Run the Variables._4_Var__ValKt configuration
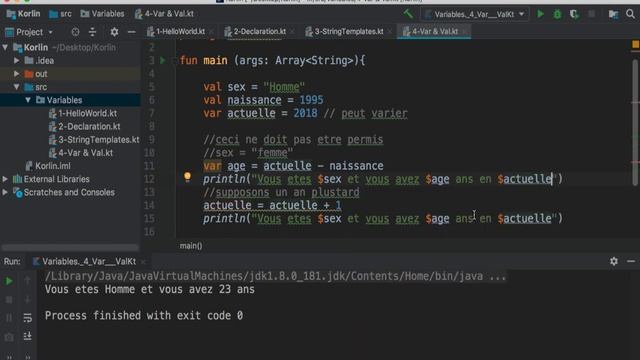This screenshot has width=640, height=360. point(540,14)
